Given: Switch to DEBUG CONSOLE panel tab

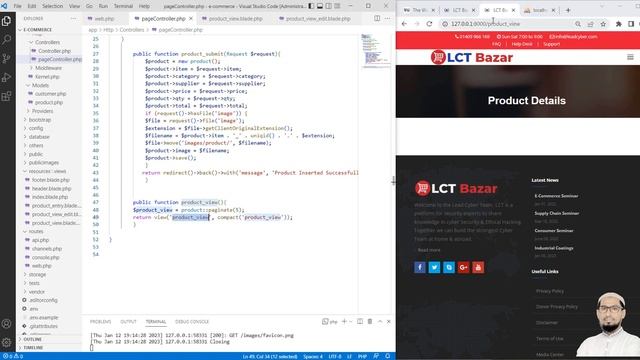Looking at the screenshot, I should (x=192, y=322).
